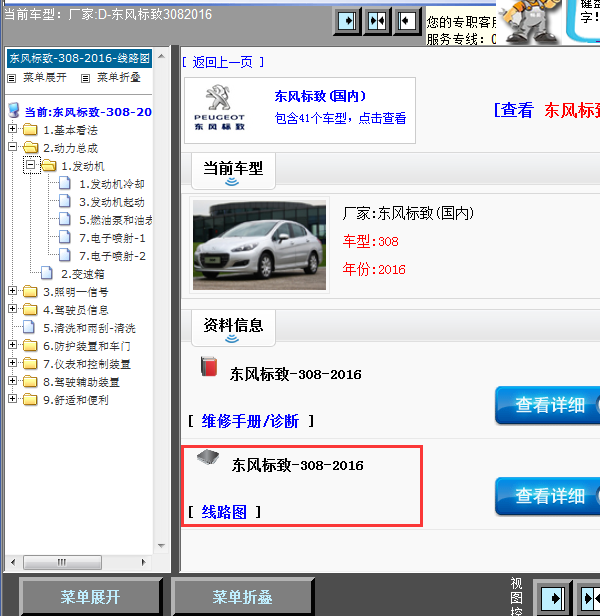600x616 pixels.
Task: Click sidebar horizontal scroll-left arrow
Action: click(x=13, y=562)
